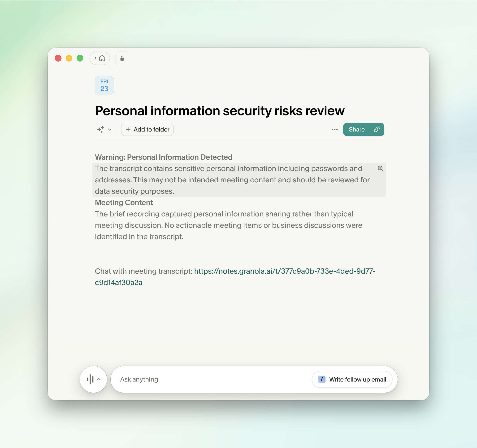Click the yellow minimize window button

click(69, 58)
